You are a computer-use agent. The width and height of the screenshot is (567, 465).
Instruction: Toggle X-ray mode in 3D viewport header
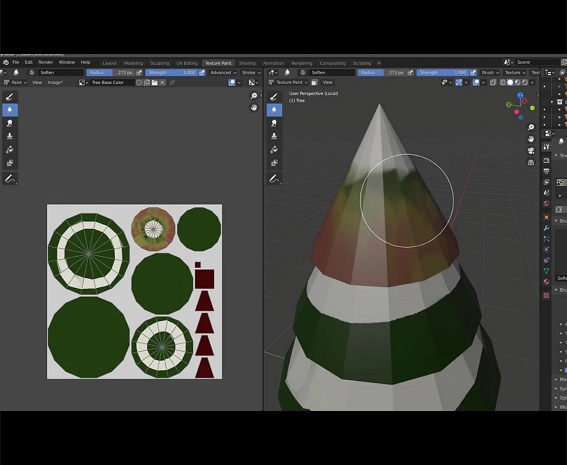pyautogui.click(x=493, y=82)
